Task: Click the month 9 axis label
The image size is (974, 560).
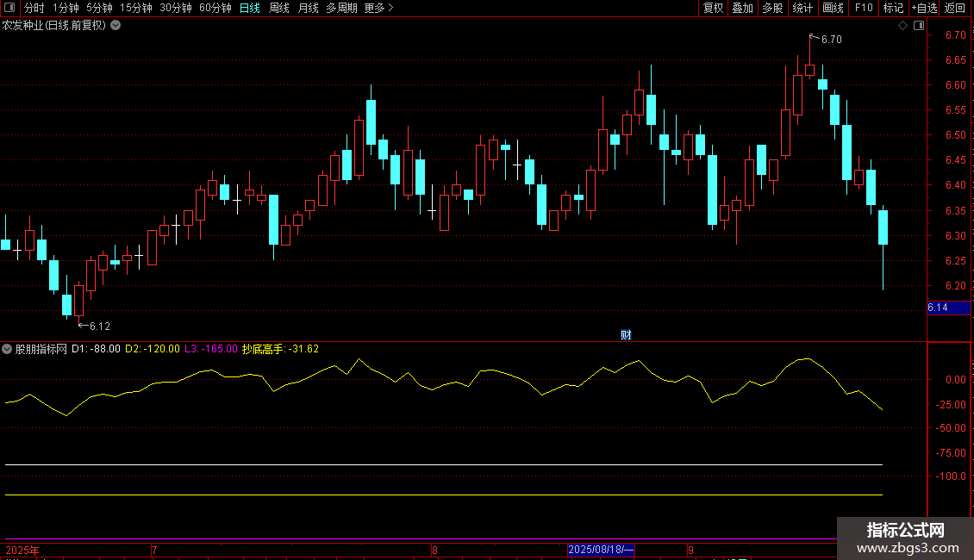Action: point(690,550)
